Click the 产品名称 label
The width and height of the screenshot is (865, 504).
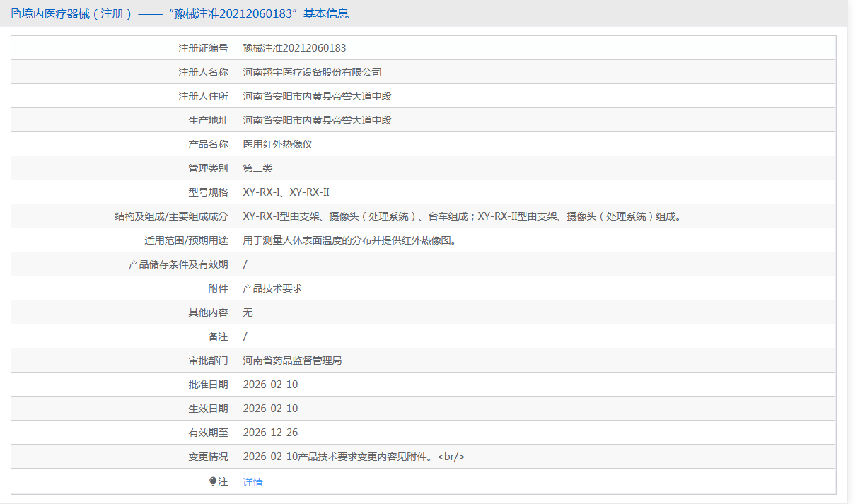tap(208, 144)
